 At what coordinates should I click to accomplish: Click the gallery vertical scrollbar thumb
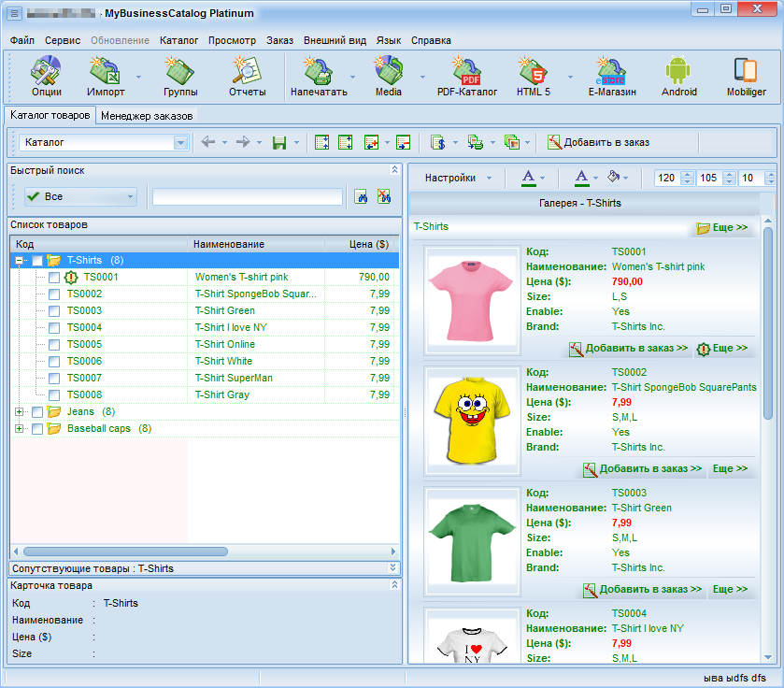click(768, 323)
